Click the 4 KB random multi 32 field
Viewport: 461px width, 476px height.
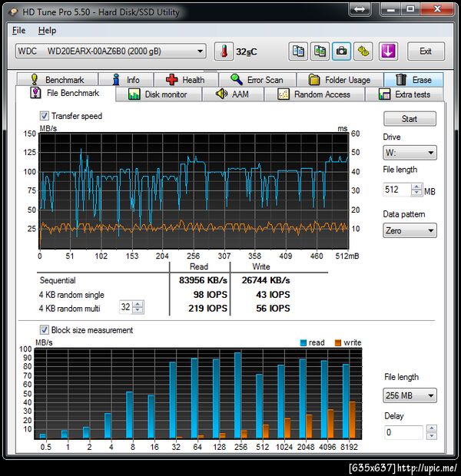click(x=126, y=307)
